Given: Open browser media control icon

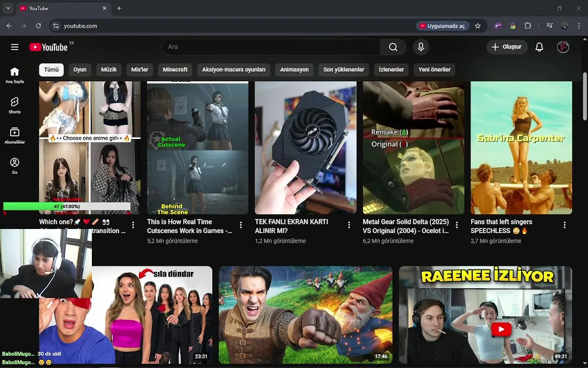Looking at the screenshot, I should [x=549, y=26].
